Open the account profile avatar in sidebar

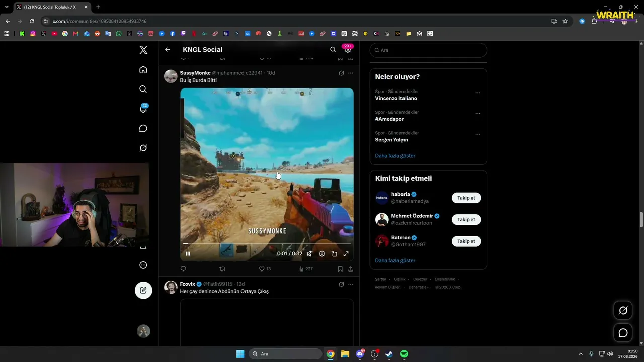[143, 331]
